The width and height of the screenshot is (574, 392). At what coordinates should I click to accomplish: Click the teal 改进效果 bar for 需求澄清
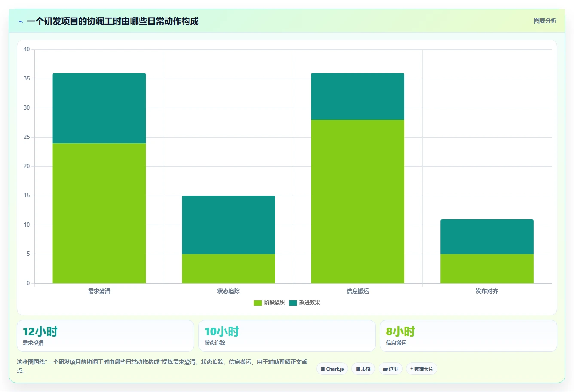[99, 108]
